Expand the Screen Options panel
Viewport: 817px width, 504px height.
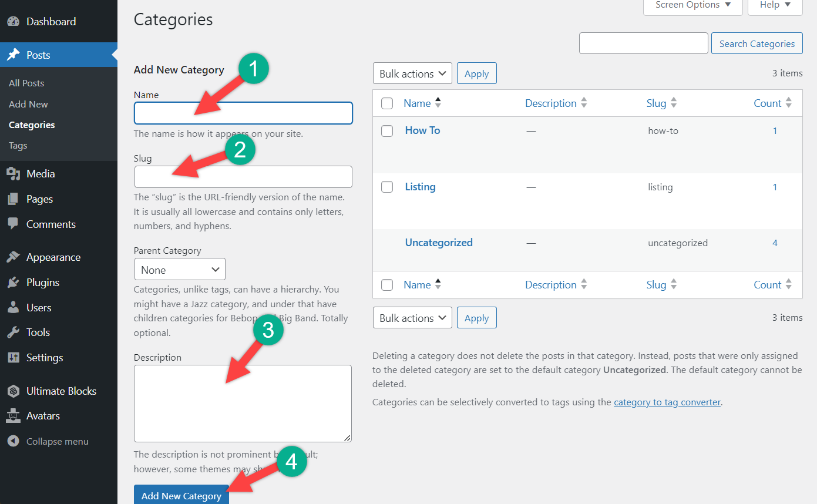(x=692, y=5)
